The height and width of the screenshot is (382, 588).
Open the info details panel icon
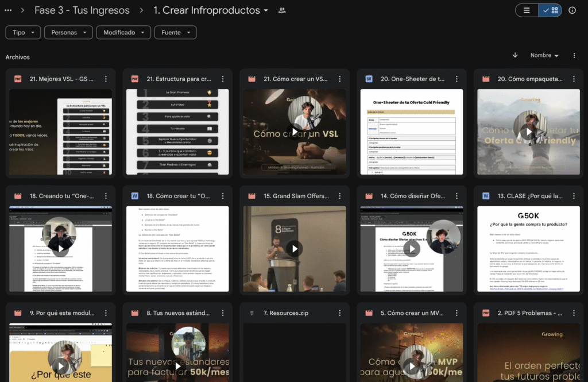pos(572,10)
